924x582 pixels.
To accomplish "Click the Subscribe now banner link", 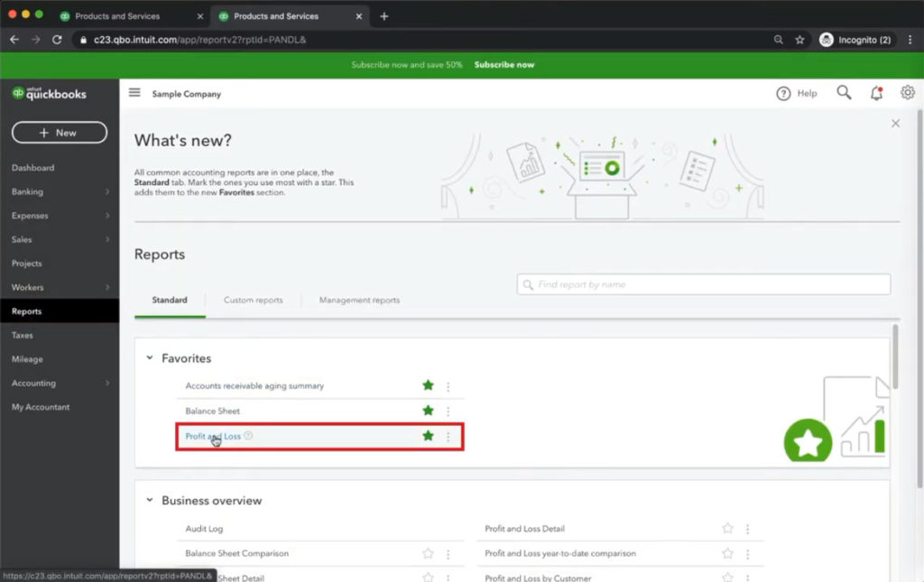I will (x=504, y=65).
